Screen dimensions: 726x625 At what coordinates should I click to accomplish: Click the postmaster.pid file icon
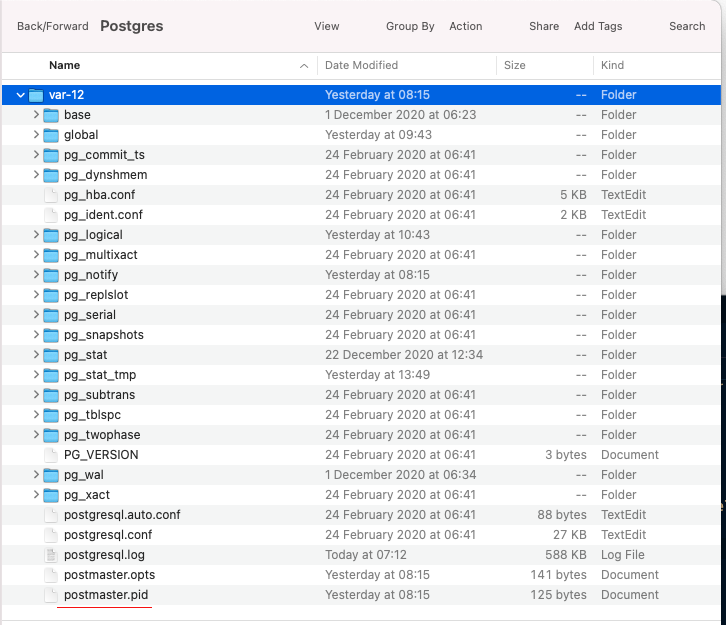pyautogui.click(x=51, y=595)
